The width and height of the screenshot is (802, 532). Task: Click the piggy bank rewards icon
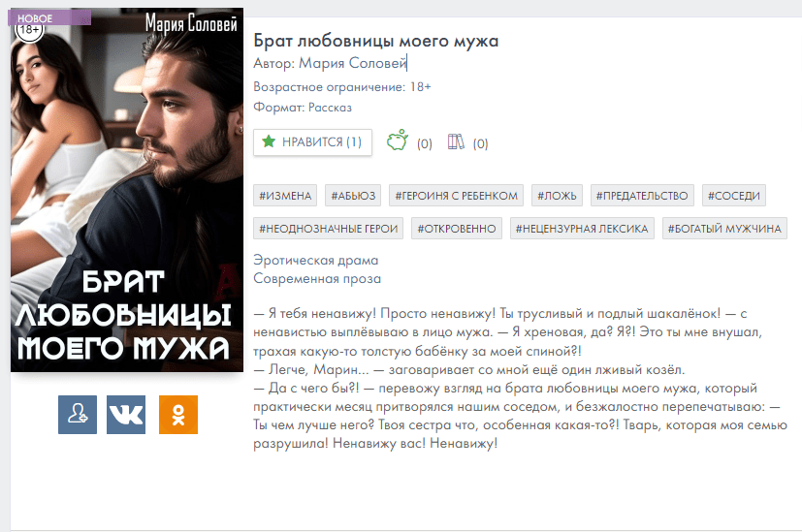click(398, 141)
